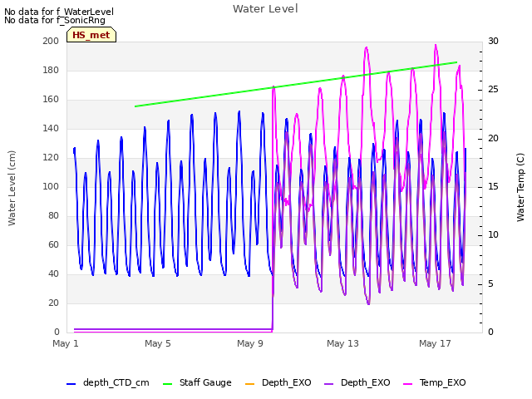Click the Water Temp (C) axis title
532x399 pixels.
(520, 188)
